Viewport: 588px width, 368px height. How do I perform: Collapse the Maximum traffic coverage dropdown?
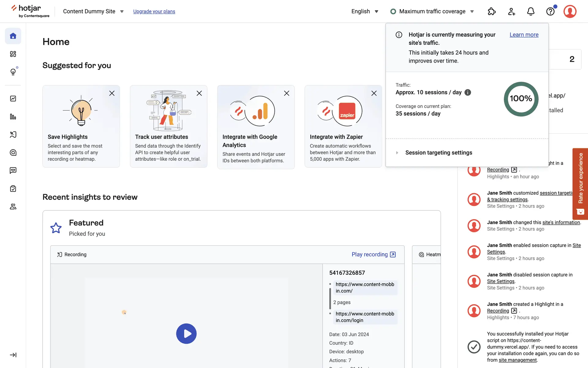click(432, 11)
